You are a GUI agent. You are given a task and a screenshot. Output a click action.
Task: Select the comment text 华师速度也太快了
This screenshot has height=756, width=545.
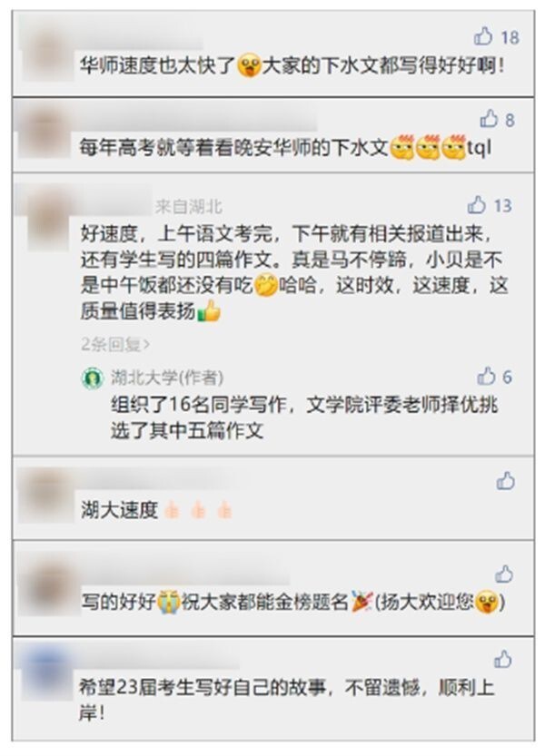click(157, 65)
